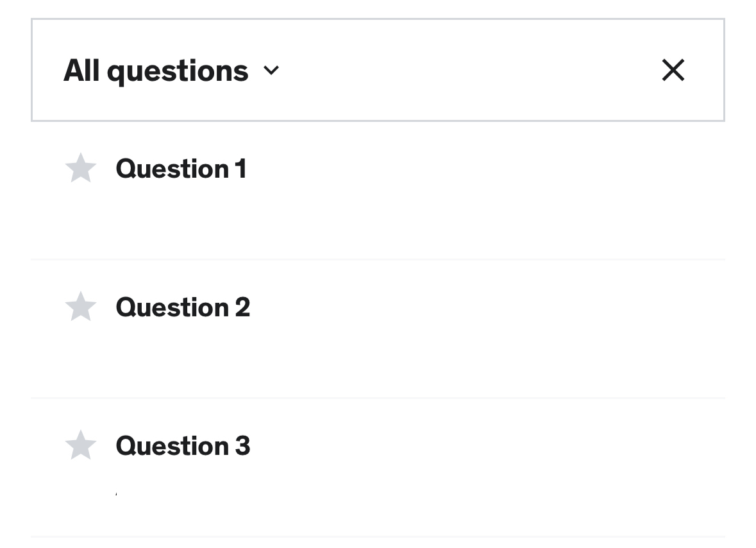Bookmark the first question via gray star
Image resolution: width=756 pixels, height=548 pixels.
coord(81,168)
